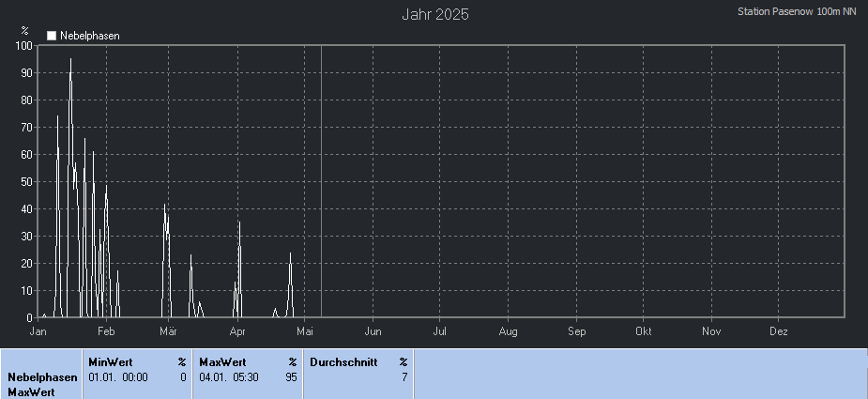Click the chart title Jahr 2025
Image resolution: width=868 pixels, height=399 pixels.
click(x=435, y=14)
